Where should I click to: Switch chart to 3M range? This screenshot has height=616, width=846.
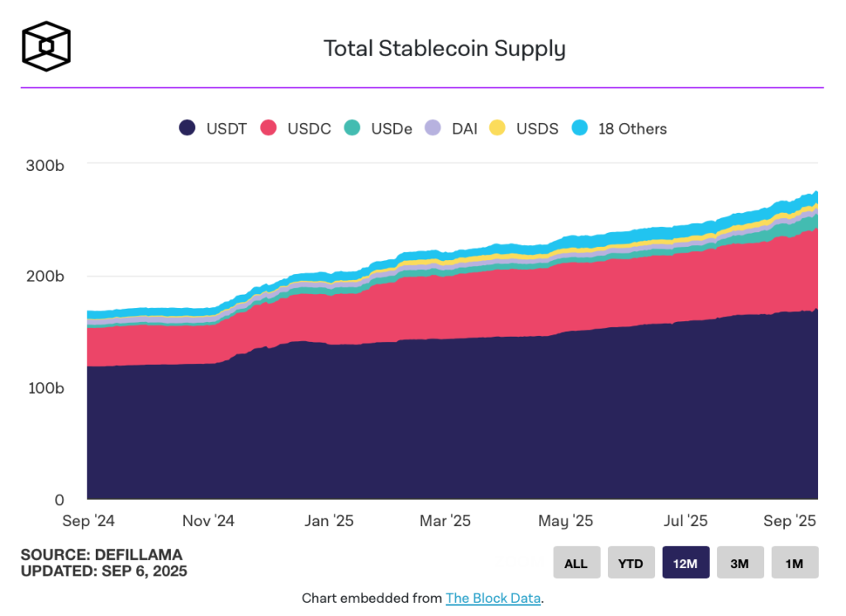coord(740,562)
